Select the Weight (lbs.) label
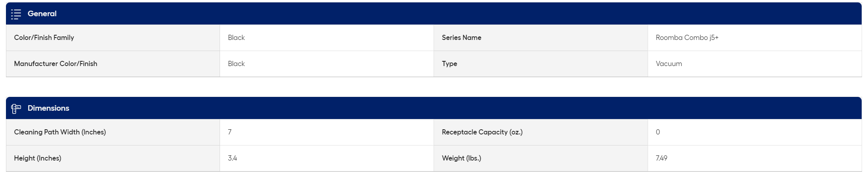 (x=461, y=158)
